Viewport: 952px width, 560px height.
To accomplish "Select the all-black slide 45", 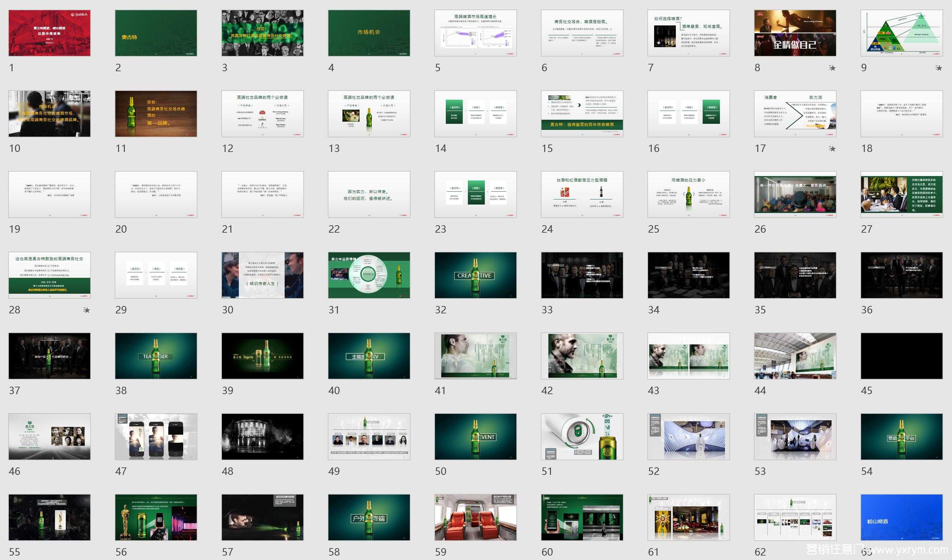I will click(x=902, y=356).
